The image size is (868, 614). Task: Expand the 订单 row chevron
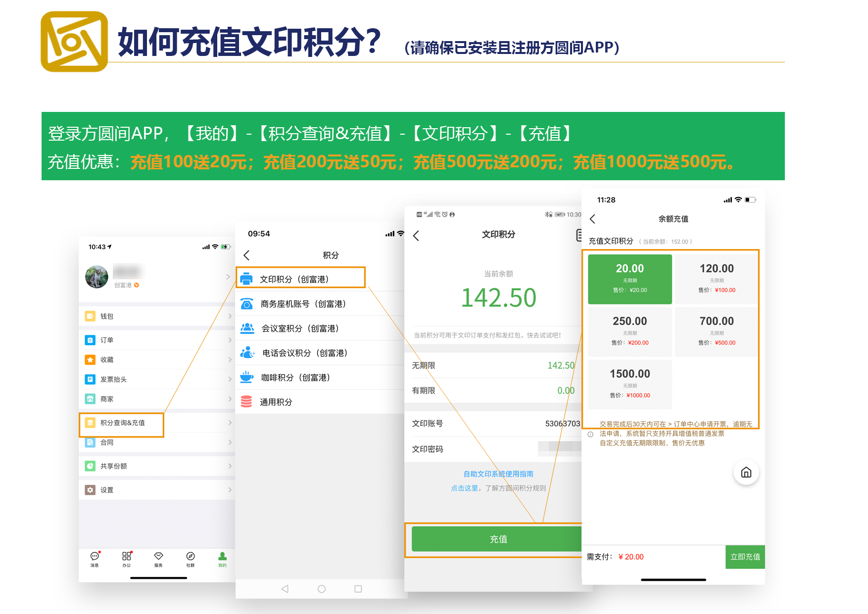pyautogui.click(x=229, y=340)
